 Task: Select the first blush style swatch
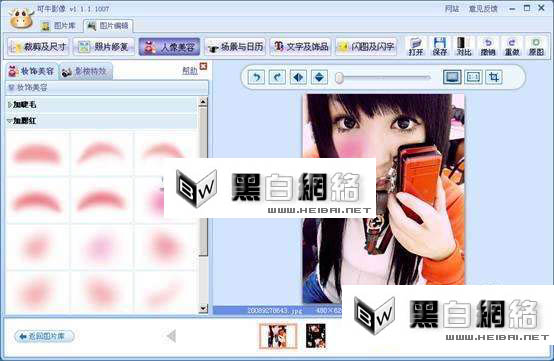[x=37, y=154]
